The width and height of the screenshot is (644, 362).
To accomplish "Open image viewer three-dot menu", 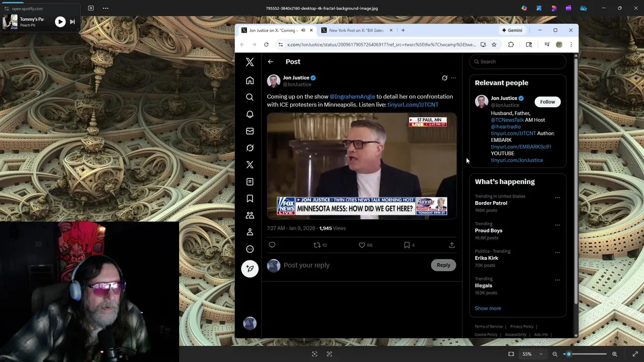I will pos(106,8).
